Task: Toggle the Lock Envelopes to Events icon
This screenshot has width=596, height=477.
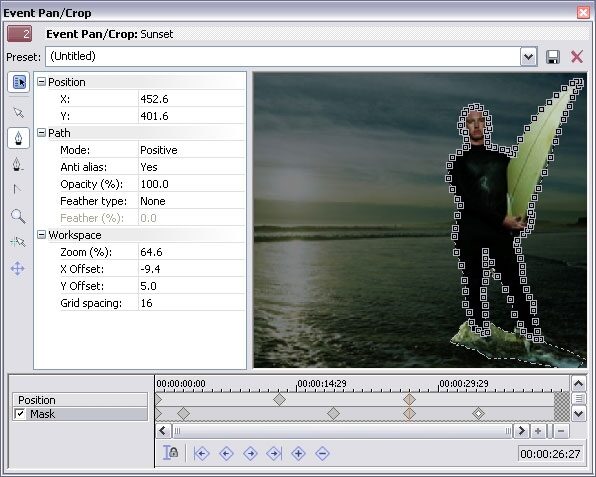Action: [170, 453]
